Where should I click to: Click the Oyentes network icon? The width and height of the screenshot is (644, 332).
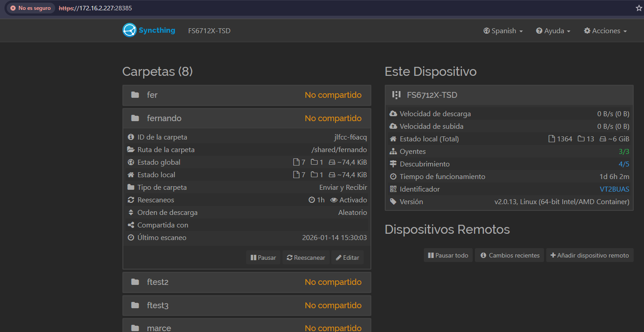click(x=393, y=152)
